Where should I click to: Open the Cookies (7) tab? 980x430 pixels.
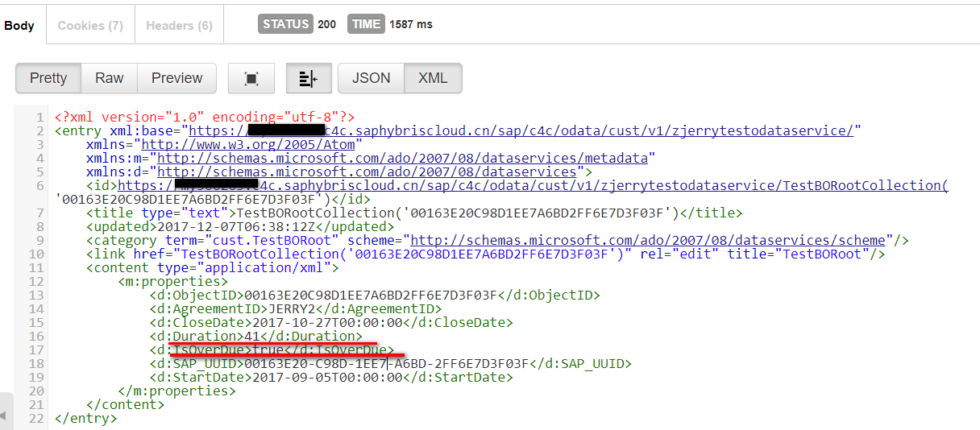coord(90,26)
